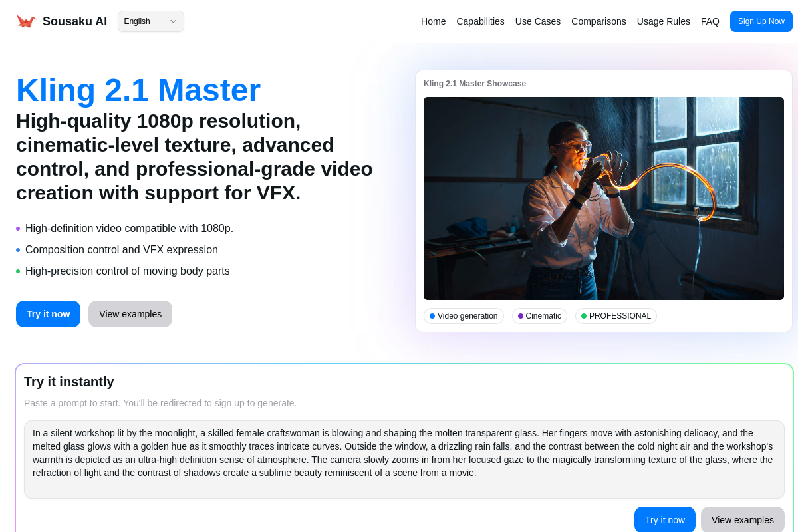Select the Video generation tag

click(464, 316)
